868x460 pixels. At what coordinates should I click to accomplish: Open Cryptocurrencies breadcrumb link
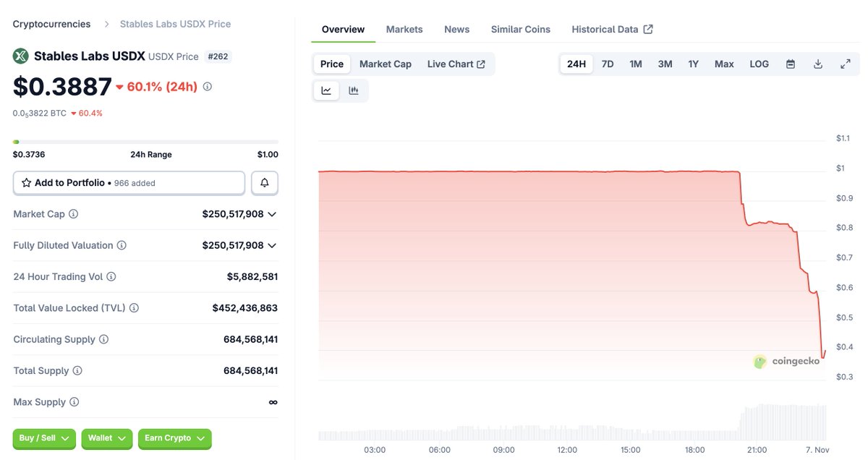[x=51, y=24]
